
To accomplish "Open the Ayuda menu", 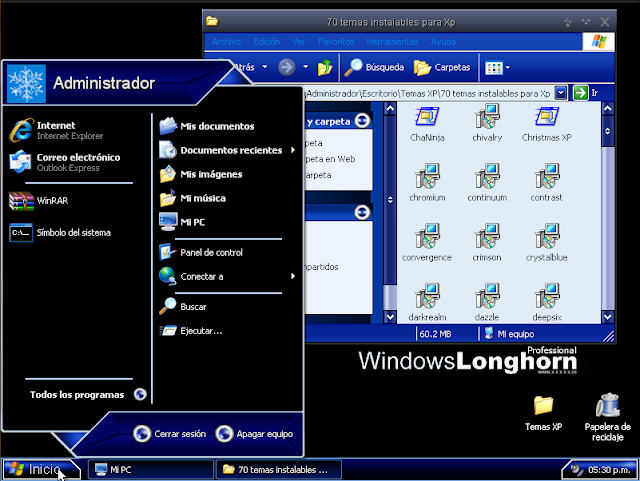I will [443, 42].
